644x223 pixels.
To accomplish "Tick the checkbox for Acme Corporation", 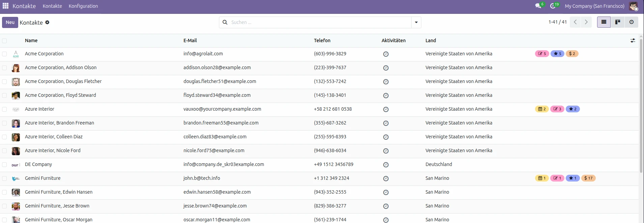I will [x=4, y=54].
